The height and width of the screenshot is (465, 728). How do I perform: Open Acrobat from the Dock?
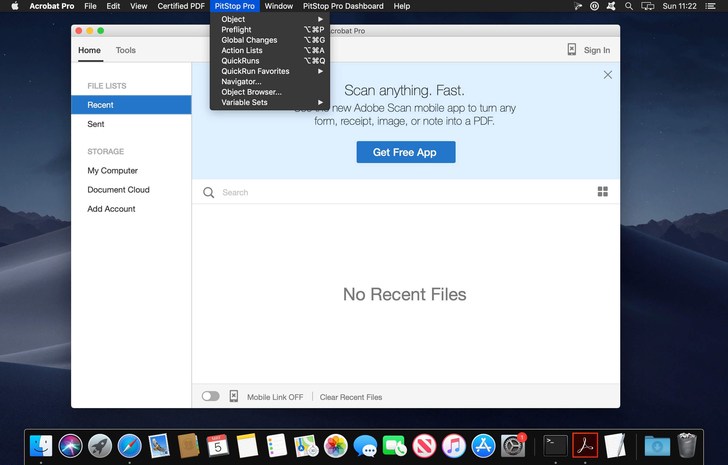click(x=585, y=445)
